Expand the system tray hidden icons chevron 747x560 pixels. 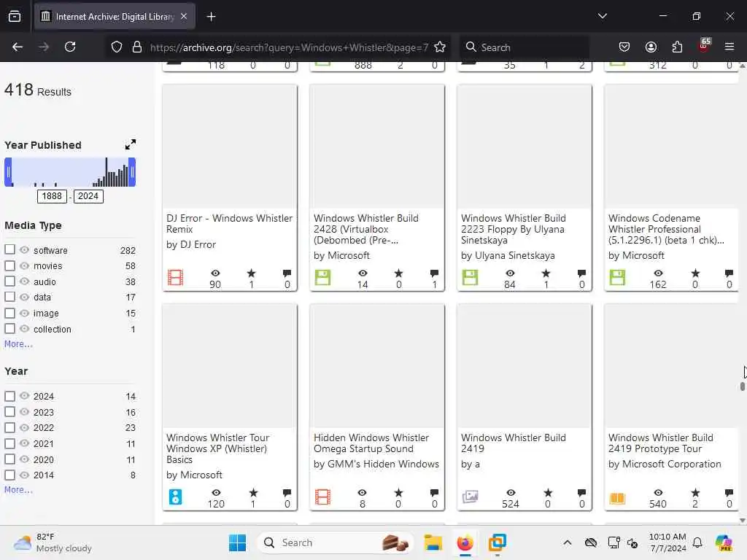click(x=567, y=542)
